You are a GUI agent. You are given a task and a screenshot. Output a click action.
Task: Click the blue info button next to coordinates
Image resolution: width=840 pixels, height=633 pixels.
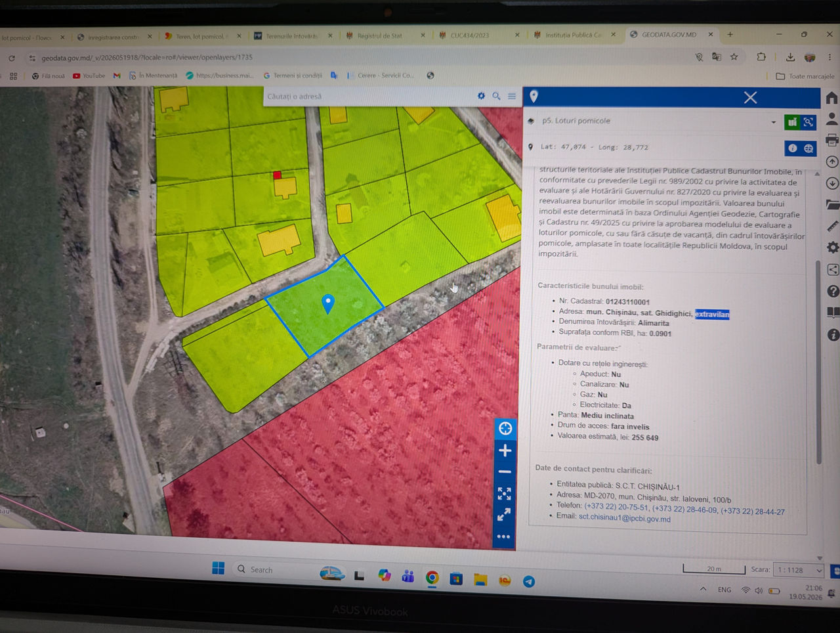(x=793, y=148)
